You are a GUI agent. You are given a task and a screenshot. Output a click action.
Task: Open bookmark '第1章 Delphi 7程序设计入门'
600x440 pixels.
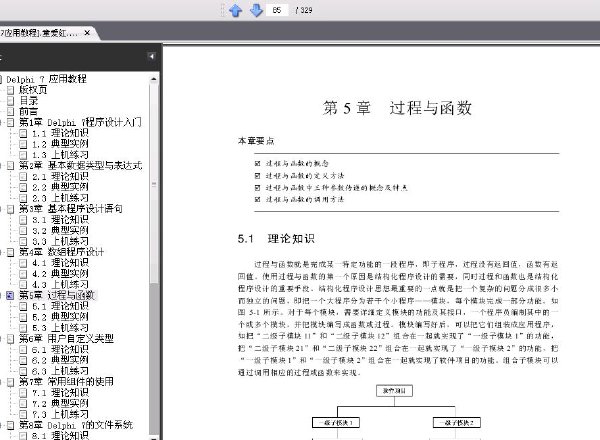click(80, 122)
